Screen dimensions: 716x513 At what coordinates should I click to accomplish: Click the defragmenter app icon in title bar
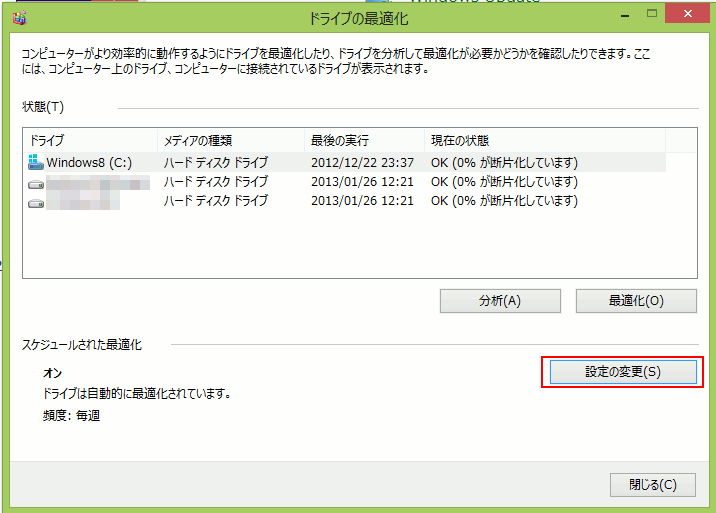pos(19,17)
